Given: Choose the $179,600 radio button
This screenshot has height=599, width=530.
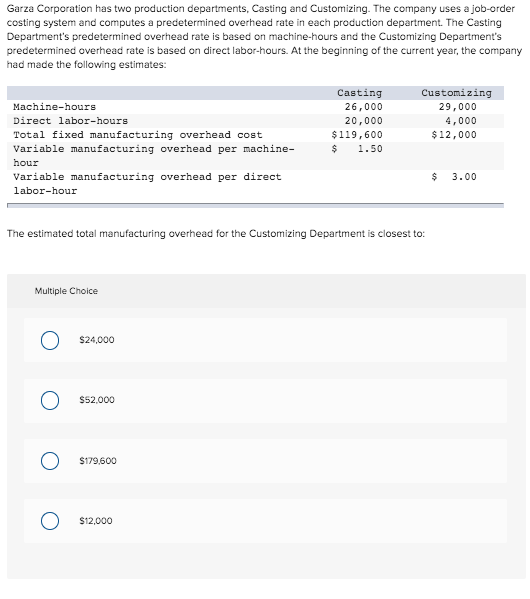Looking at the screenshot, I should [50, 461].
